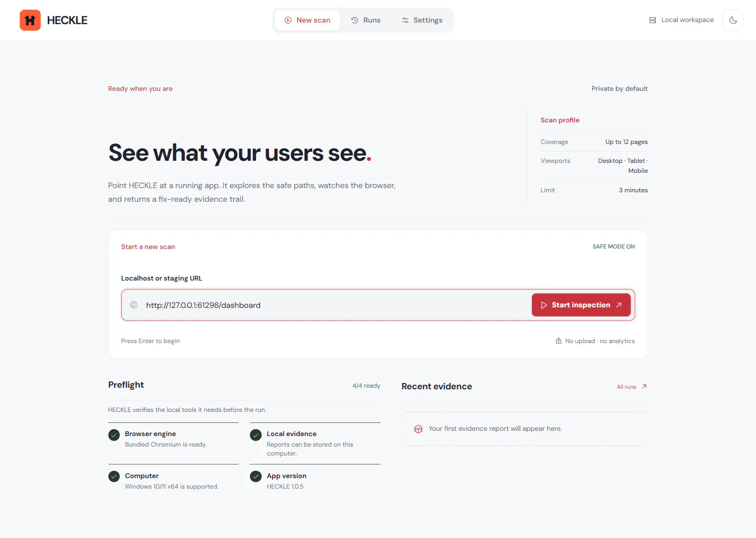Viewport: 756px width, 538px height.
Task: Click 'No upload · no analytics' text
Action: click(600, 341)
